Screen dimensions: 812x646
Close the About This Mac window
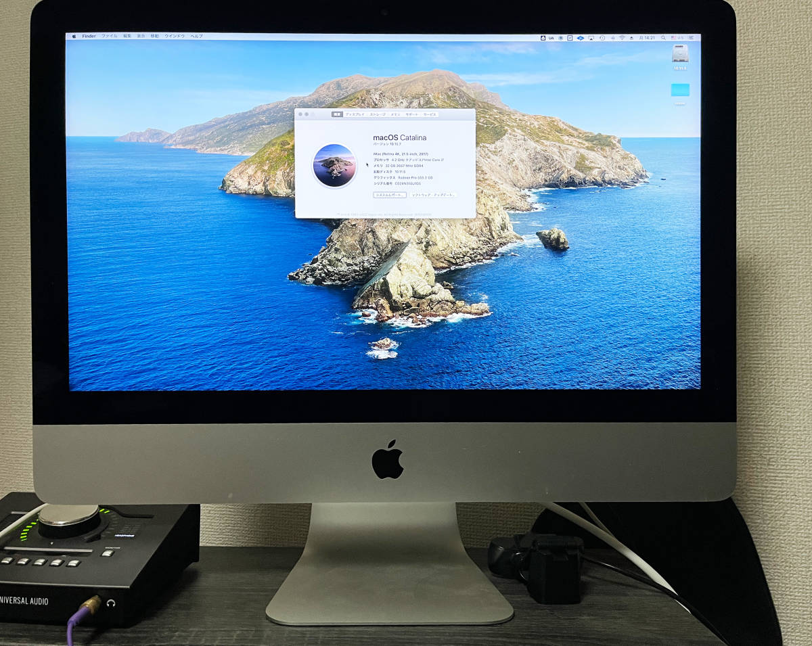[300, 114]
